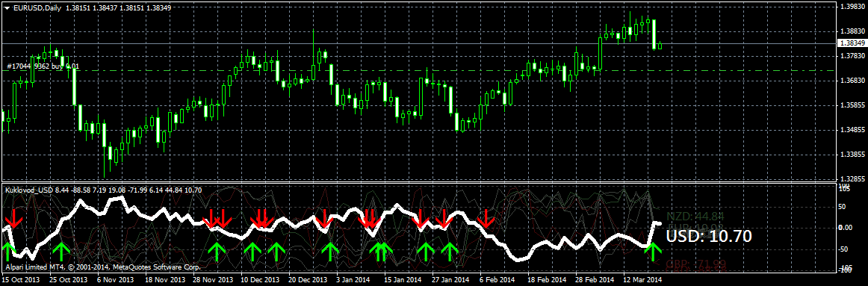Click the 27 Jan 2014 date label

click(450, 280)
